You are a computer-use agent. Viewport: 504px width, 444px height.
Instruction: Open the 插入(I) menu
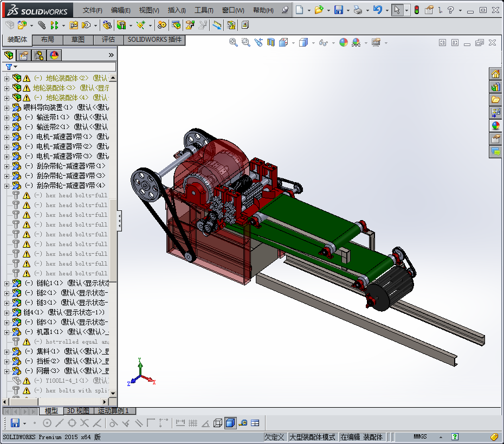pos(177,10)
